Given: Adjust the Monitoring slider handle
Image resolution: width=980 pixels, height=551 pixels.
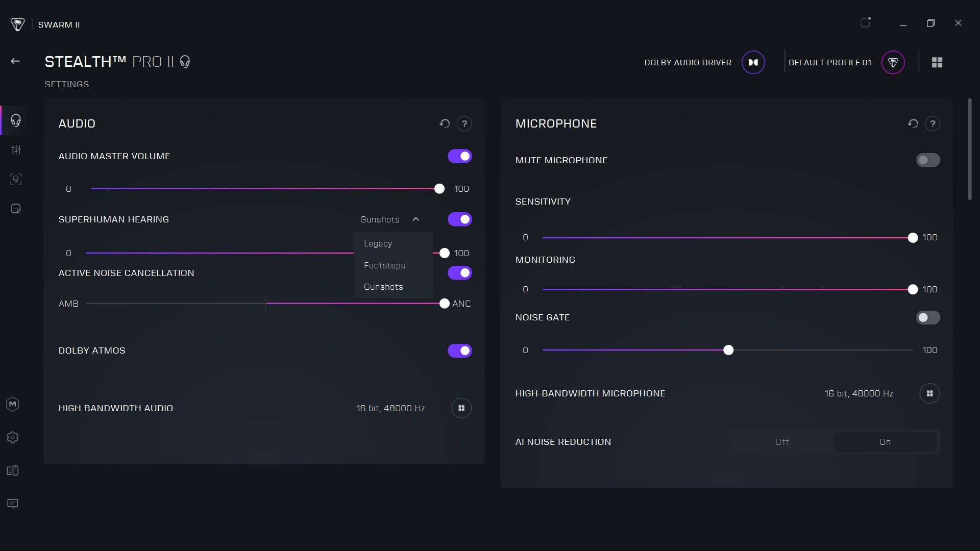Looking at the screenshot, I should 913,290.
